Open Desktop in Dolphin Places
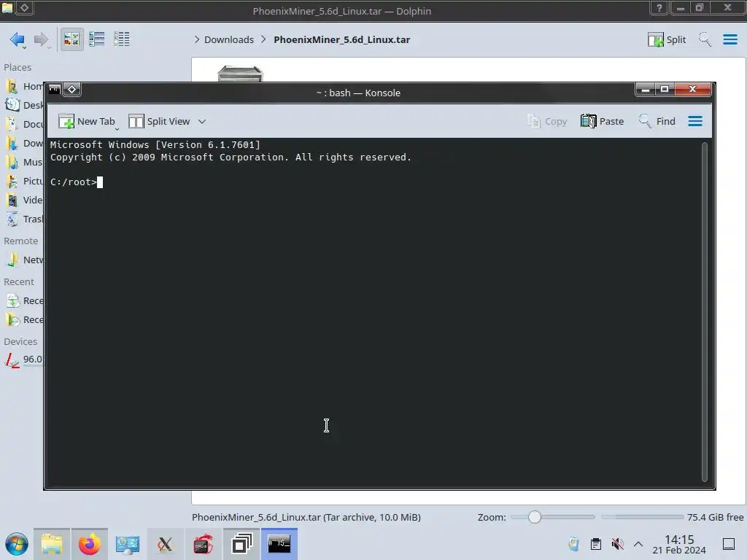Screen dimensions: 747x560 24,105
